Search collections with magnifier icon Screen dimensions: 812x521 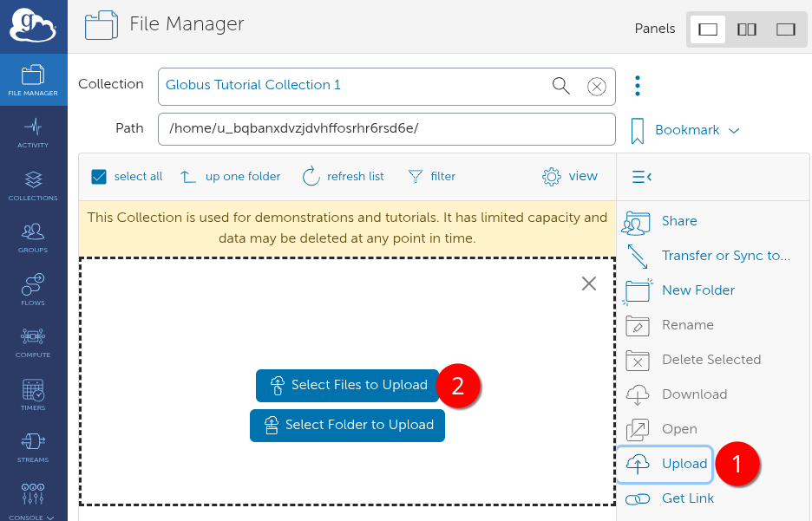pos(561,85)
